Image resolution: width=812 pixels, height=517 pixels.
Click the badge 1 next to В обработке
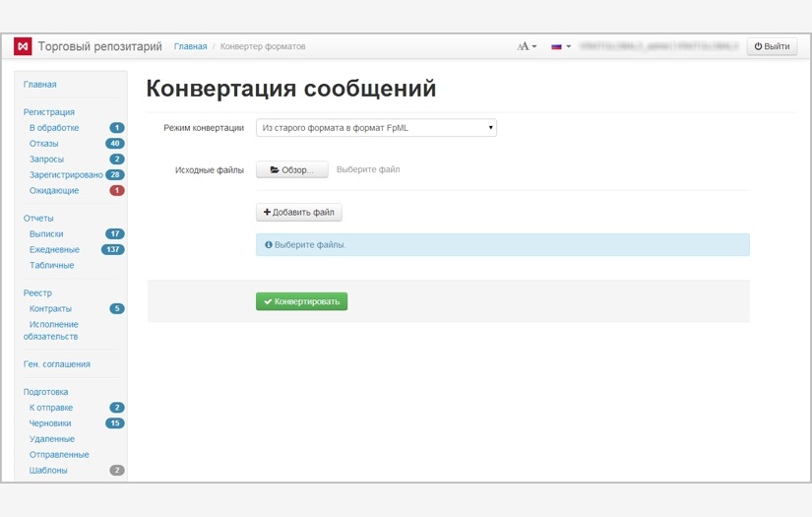[117, 127]
